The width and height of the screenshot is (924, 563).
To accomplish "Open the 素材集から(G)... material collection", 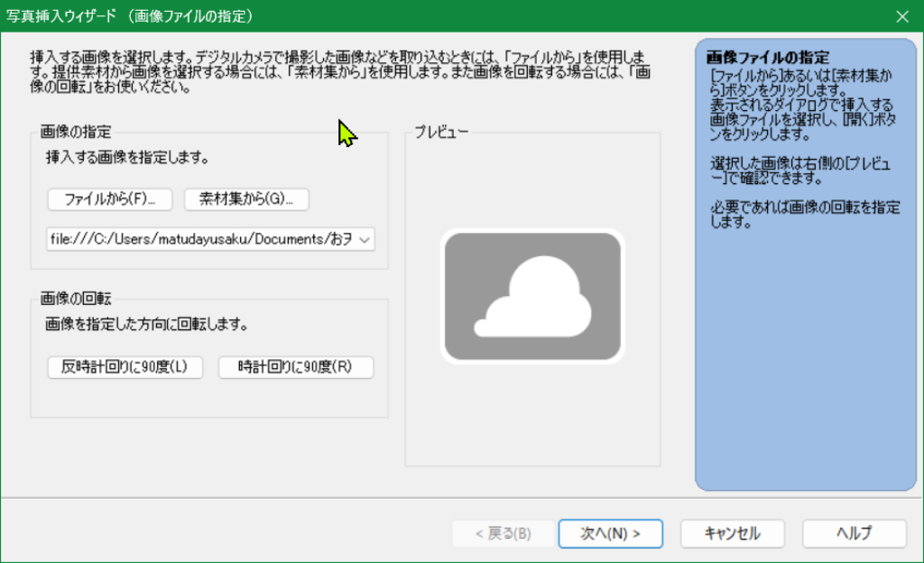I will click(246, 199).
